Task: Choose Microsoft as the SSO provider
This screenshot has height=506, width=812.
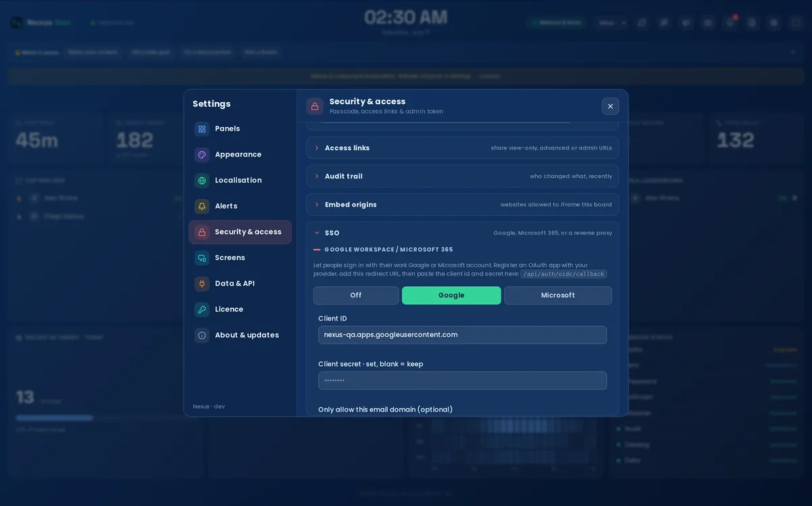Action: (558, 296)
